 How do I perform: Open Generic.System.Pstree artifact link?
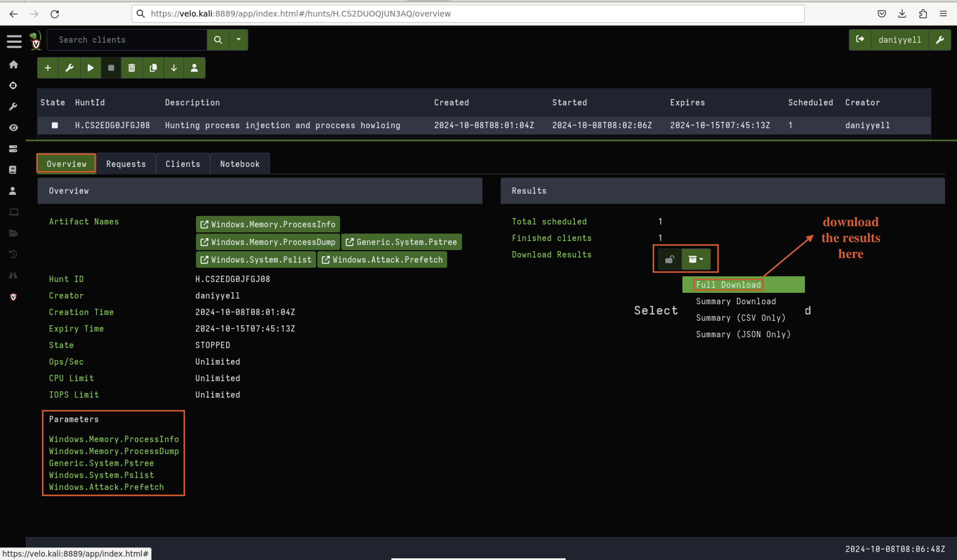[401, 242]
